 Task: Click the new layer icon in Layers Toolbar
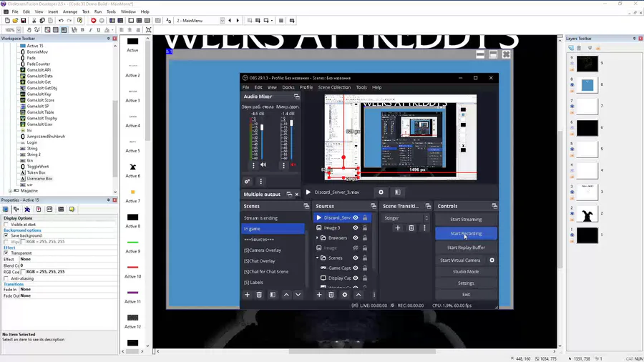coord(571,48)
